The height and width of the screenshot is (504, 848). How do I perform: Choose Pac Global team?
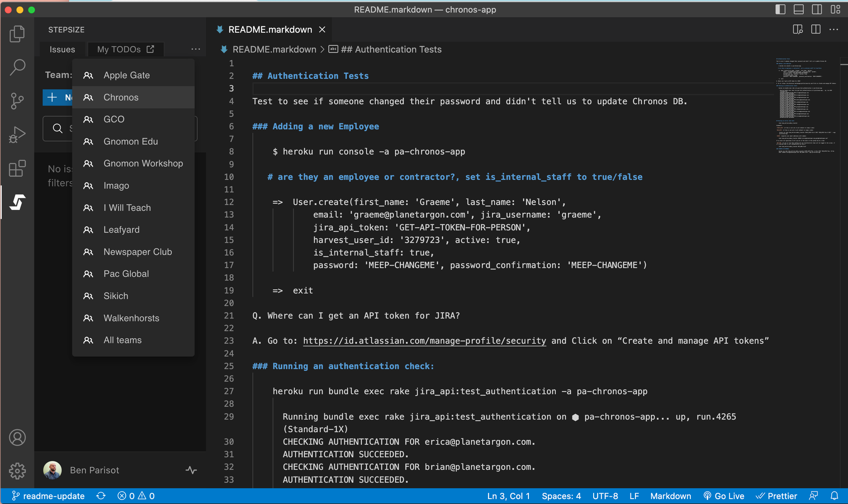click(133, 274)
